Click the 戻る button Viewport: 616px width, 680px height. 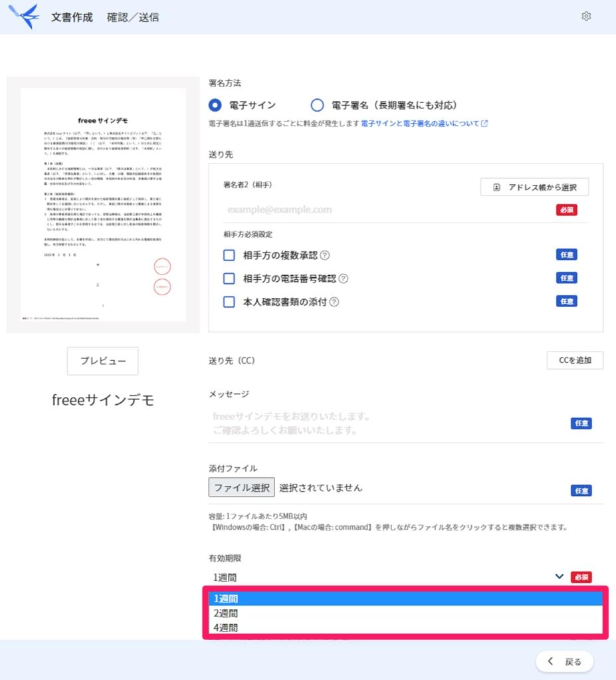(x=564, y=661)
